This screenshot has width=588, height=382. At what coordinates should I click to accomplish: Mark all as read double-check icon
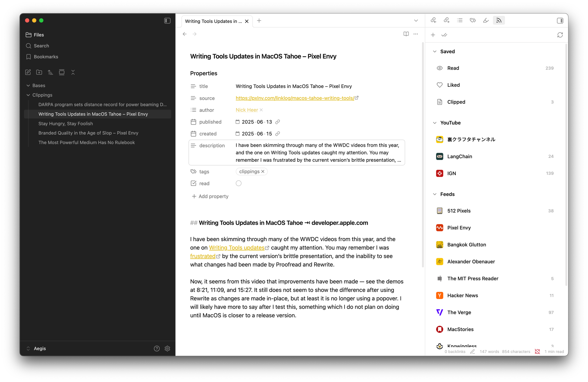[444, 35]
